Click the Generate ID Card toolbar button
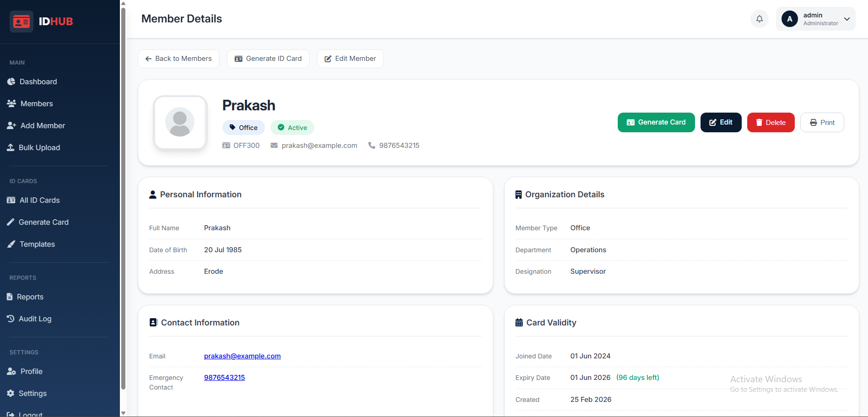868x417 pixels. pos(268,59)
